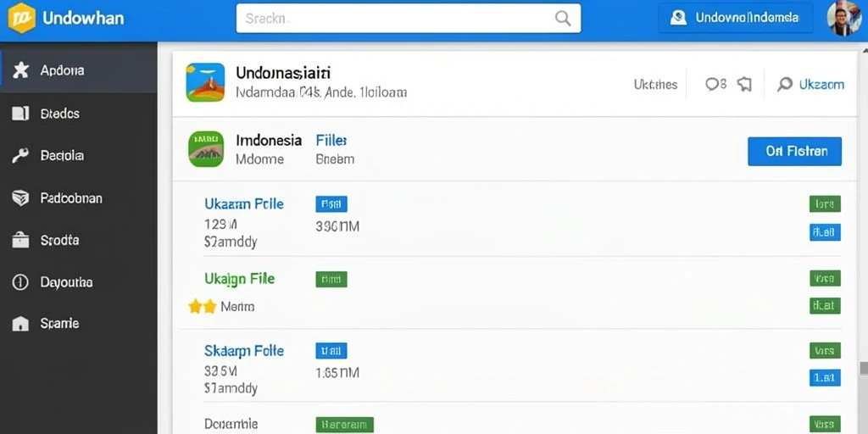The image size is (868, 434).
Task: Click the bookmark flag icon
Action: [x=744, y=84]
